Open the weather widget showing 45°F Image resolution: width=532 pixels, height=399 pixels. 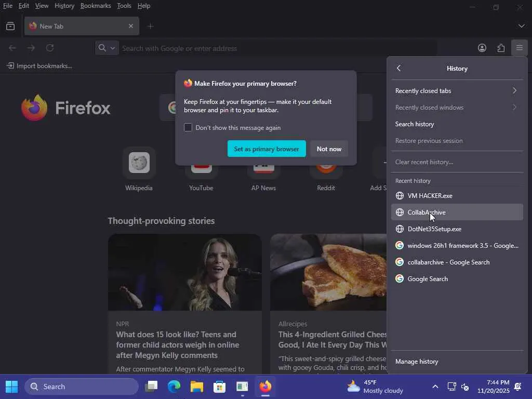[375, 387]
